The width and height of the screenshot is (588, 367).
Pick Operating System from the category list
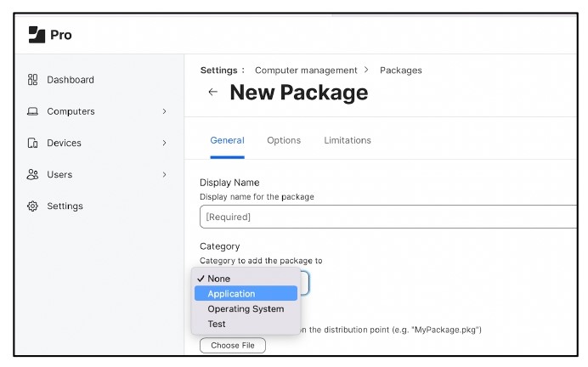click(x=246, y=309)
